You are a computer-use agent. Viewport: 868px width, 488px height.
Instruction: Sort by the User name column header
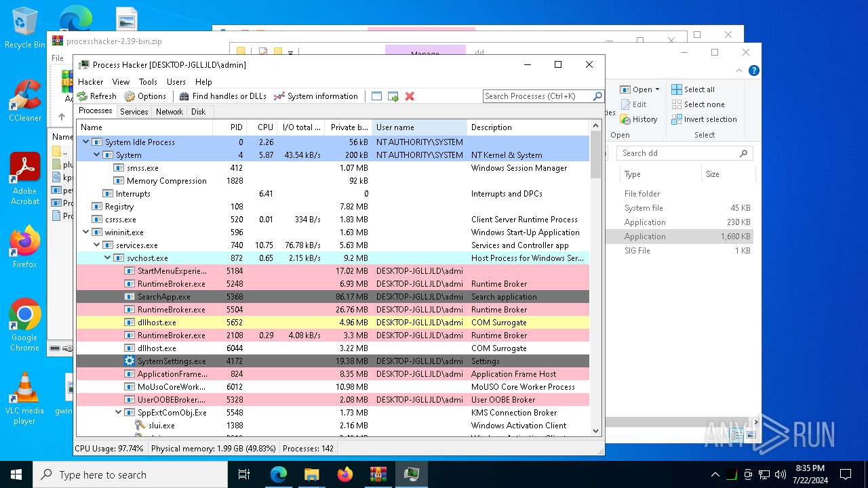pyautogui.click(x=419, y=127)
